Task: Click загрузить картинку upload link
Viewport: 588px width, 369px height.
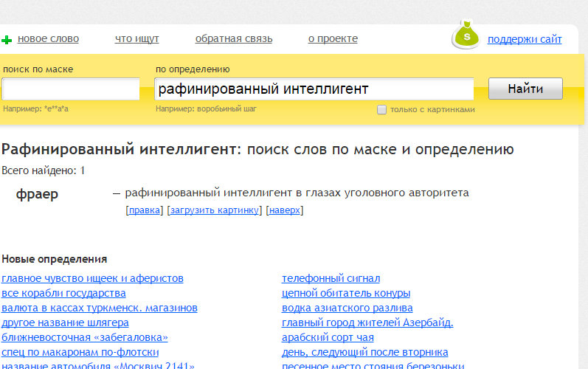Action: 215,210
